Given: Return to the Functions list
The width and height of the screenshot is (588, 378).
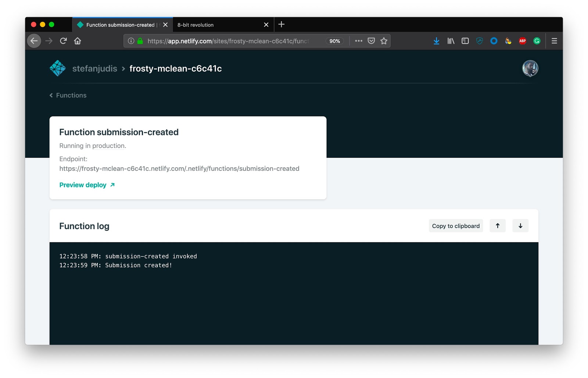Looking at the screenshot, I should tap(68, 95).
